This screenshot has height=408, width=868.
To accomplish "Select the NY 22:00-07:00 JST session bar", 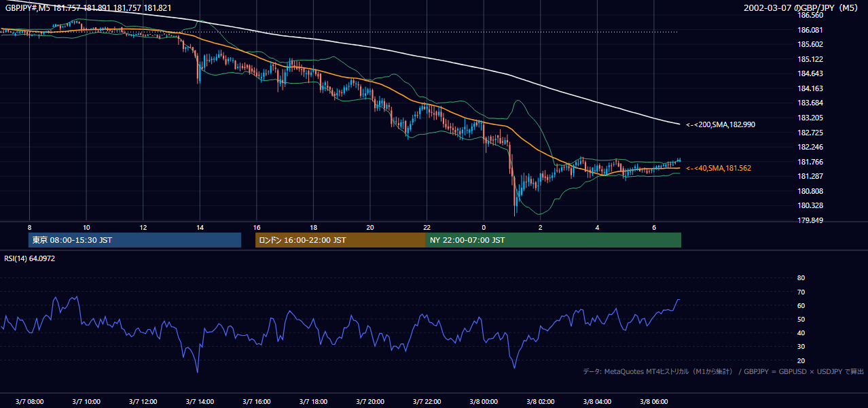I will 554,240.
